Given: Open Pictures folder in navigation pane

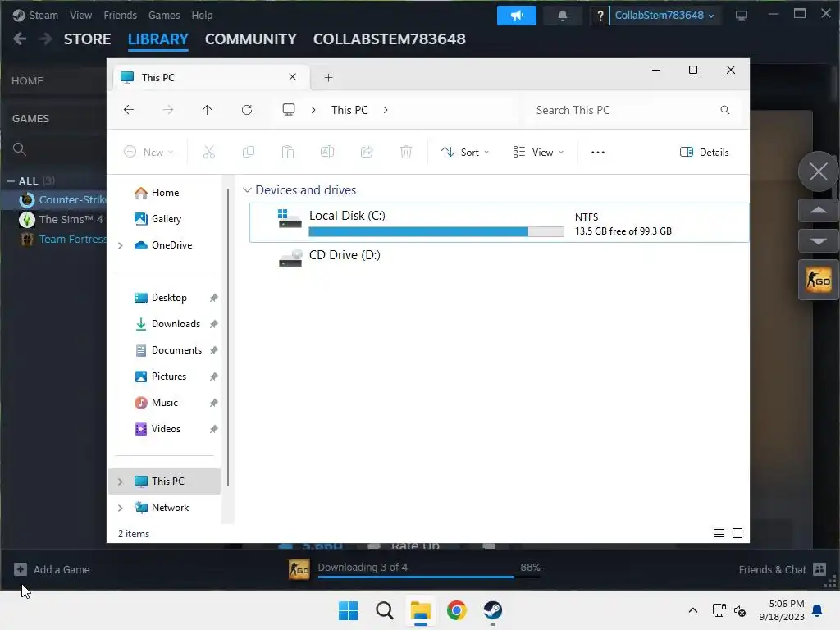Looking at the screenshot, I should pyautogui.click(x=167, y=377).
